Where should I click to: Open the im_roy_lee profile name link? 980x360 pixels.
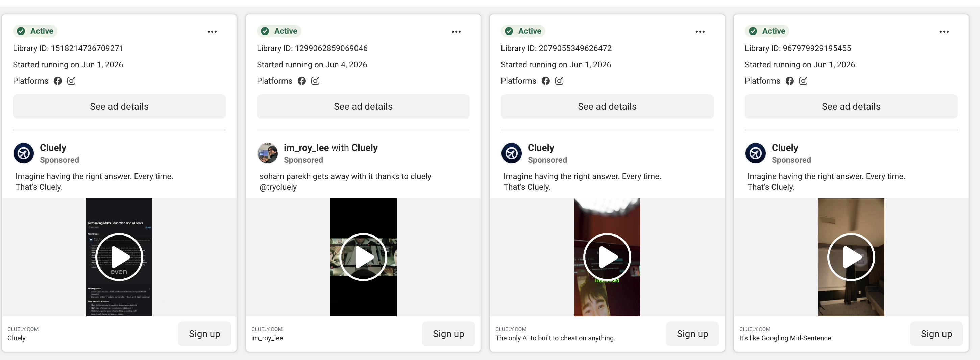306,148
